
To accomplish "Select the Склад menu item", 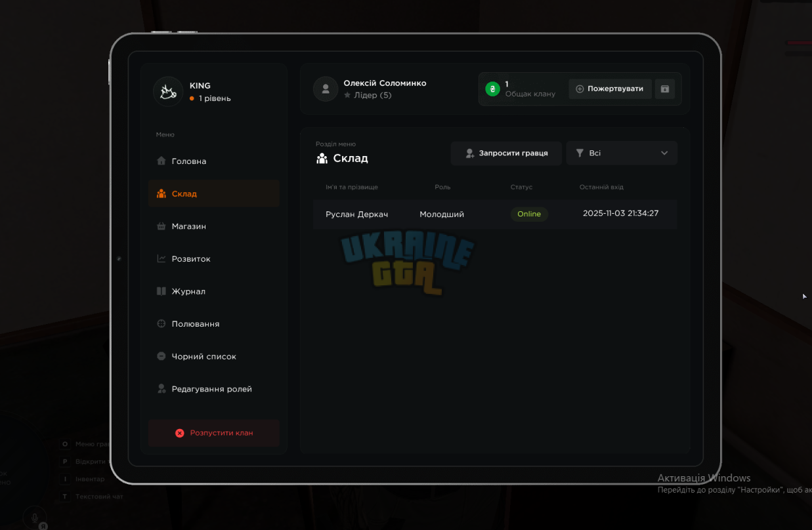I will tap(213, 194).
